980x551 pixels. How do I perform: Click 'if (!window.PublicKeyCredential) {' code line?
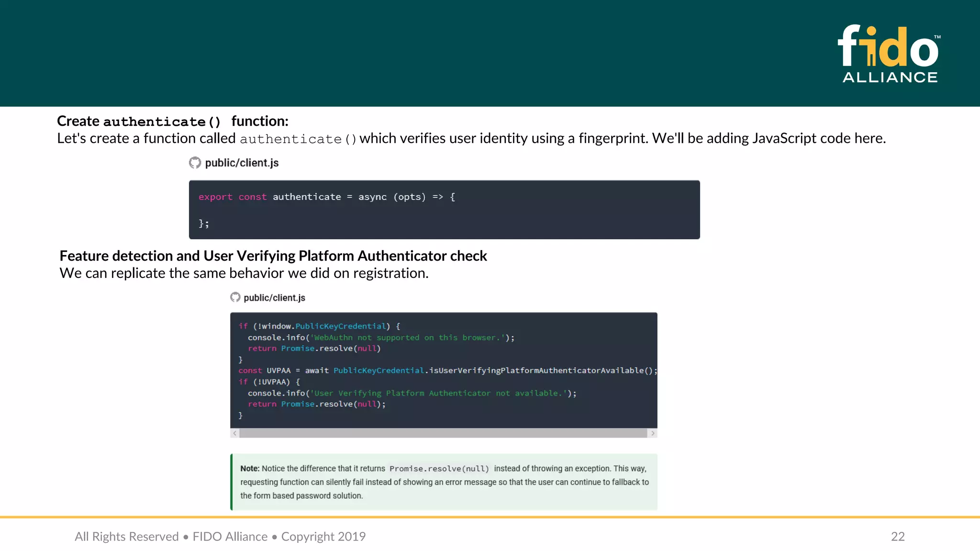pyautogui.click(x=319, y=326)
